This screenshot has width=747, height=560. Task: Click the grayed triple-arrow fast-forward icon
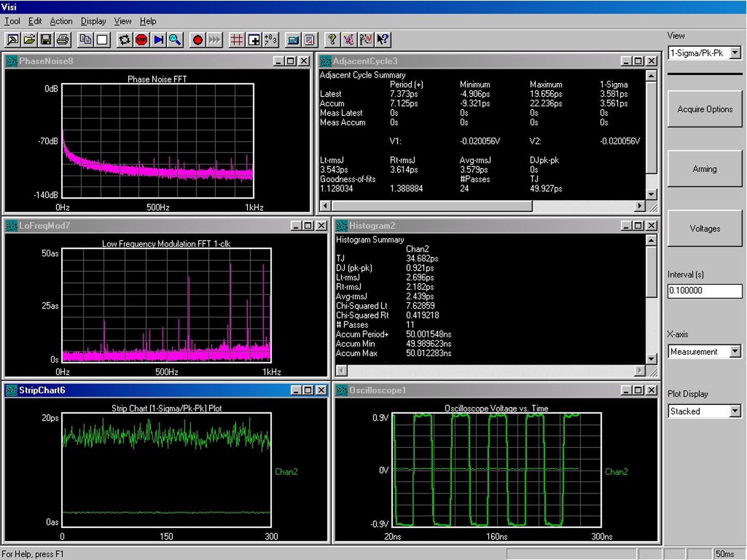tap(214, 39)
